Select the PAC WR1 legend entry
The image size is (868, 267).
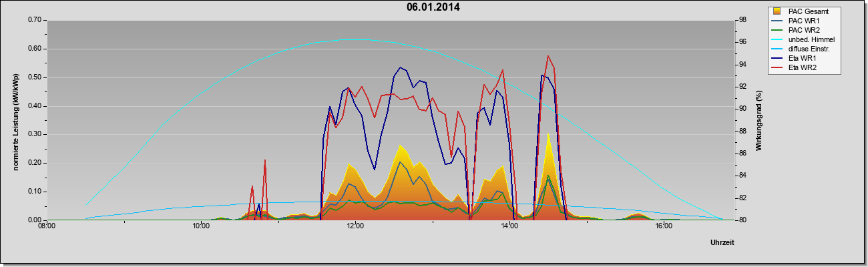coord(803,21)
